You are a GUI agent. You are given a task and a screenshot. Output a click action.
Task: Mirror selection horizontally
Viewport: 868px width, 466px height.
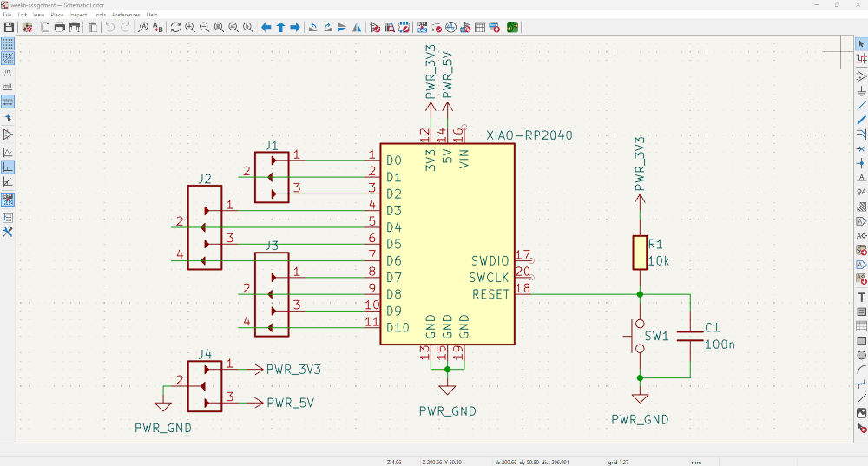pos(357,27)
